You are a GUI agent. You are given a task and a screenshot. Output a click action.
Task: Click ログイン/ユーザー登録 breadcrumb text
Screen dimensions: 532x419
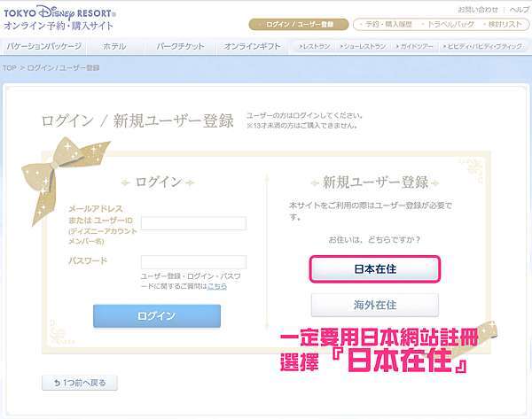(x=63, y=68)
